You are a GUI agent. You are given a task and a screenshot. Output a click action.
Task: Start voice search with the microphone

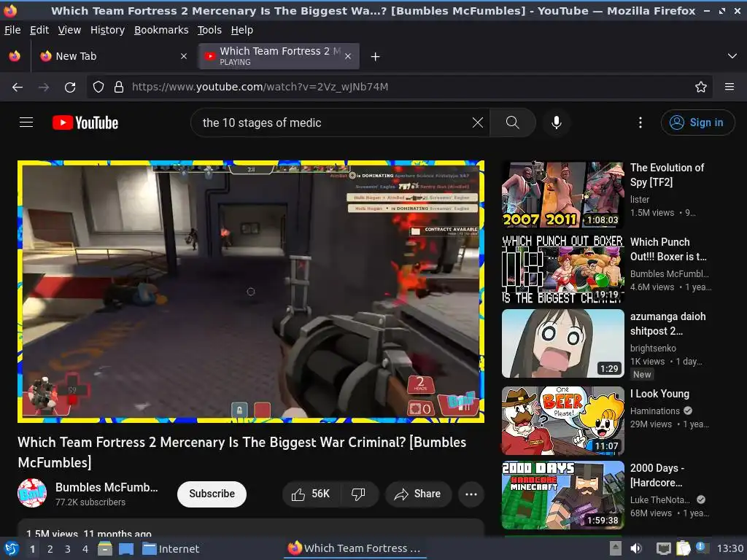[556, 122]
